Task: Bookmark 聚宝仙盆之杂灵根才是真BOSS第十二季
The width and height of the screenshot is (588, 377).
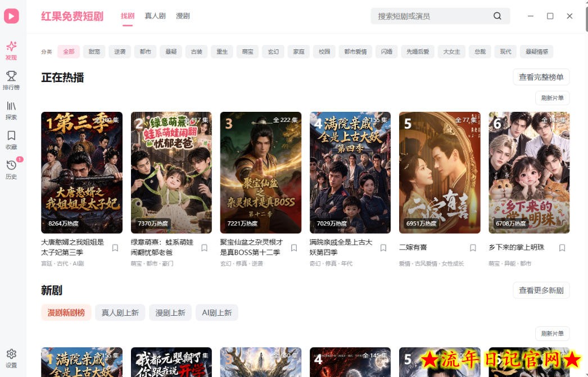Action: click(294, 248)
